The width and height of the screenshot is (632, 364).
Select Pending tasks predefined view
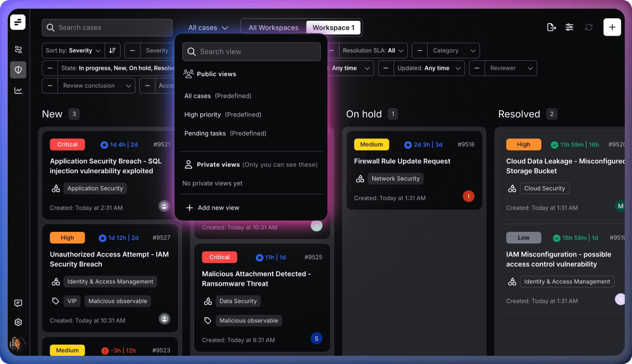click(x=225, y=134)
